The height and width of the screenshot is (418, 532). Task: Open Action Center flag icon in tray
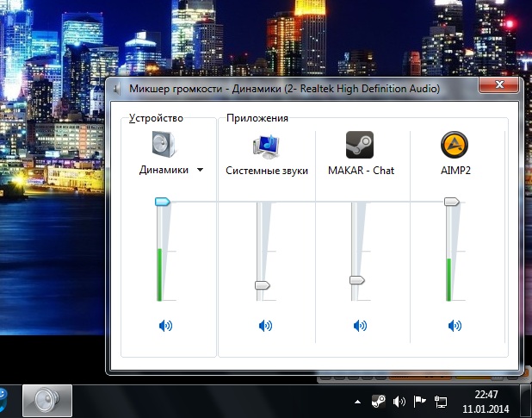420,402
